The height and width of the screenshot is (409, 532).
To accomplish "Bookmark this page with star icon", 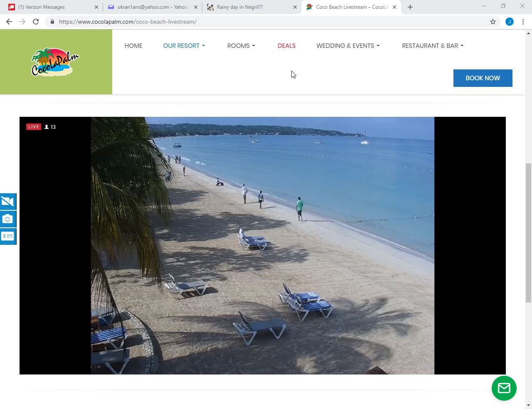I will click(x=493, y=22).
